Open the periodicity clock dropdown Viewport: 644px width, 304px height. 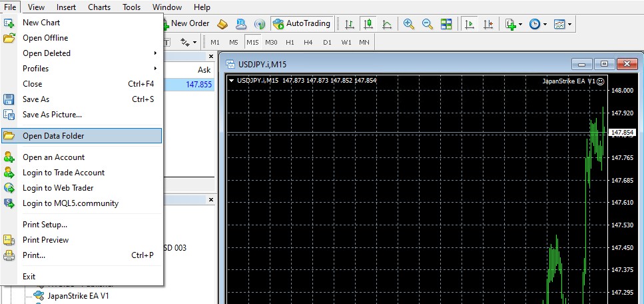tap(538, 24)
